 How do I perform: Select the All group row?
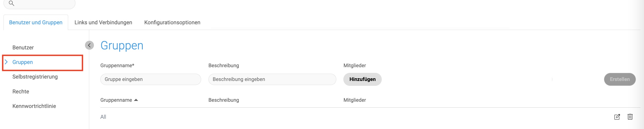pyautogui.click(x=370, y=117)
